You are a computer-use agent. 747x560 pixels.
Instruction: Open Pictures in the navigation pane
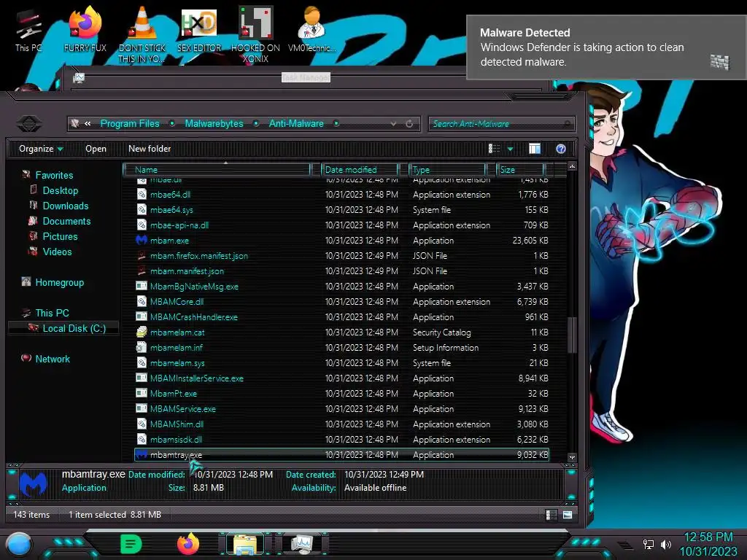[60, 236]
